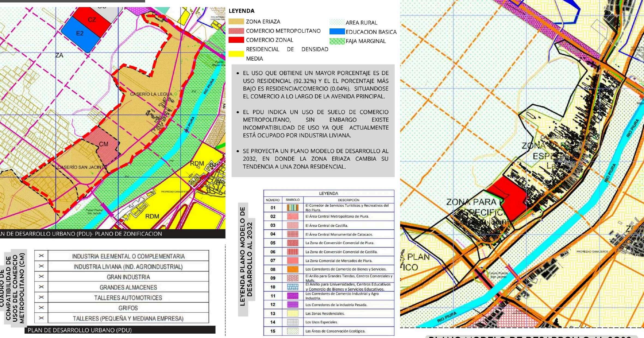The width and height of the screenshot is (644, 338).
Task: Select bullet paragraph mentioning industria liviana
Action: [x=316, y=124]
